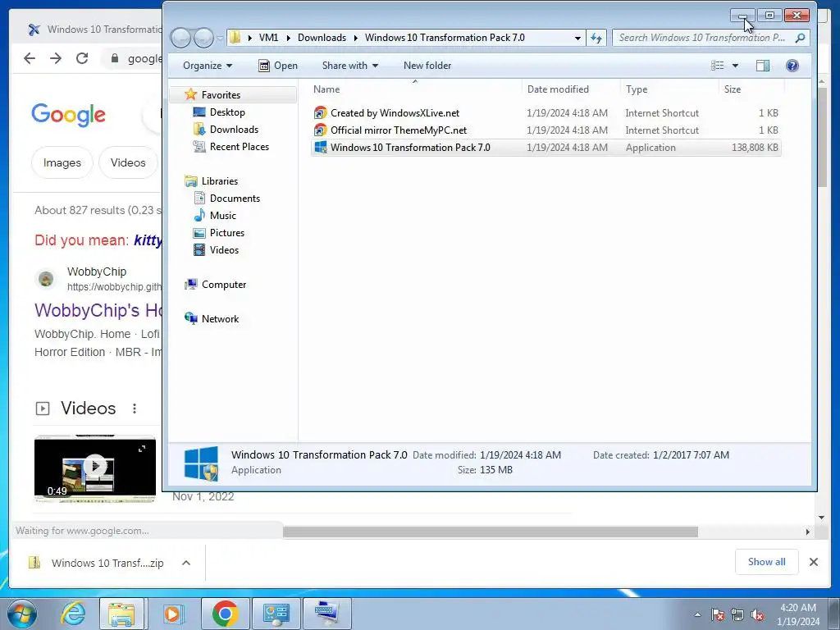Click the Windows 10 Transformation Pack 7.0 breadcrumb

tap(445, 38)
